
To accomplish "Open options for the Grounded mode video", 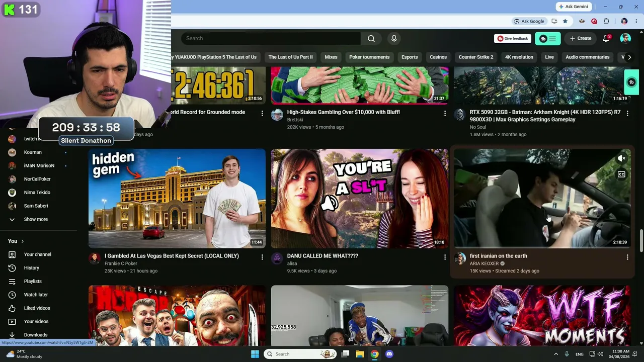I will click(262, 114).
